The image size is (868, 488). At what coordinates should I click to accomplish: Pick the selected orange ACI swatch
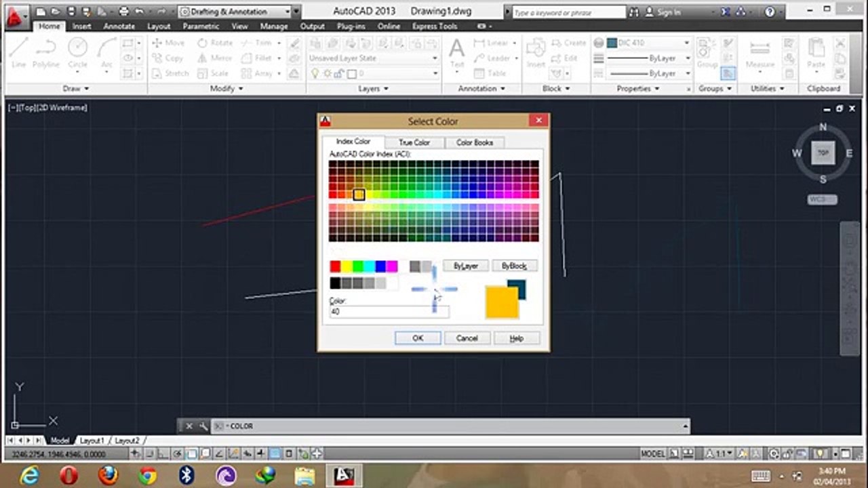coord(359,195)
